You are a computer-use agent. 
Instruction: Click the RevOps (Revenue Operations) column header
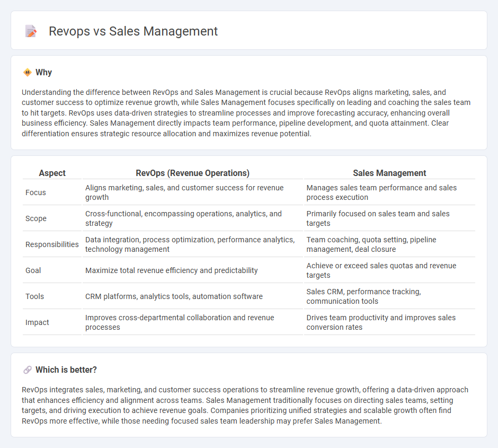[192, 173]
